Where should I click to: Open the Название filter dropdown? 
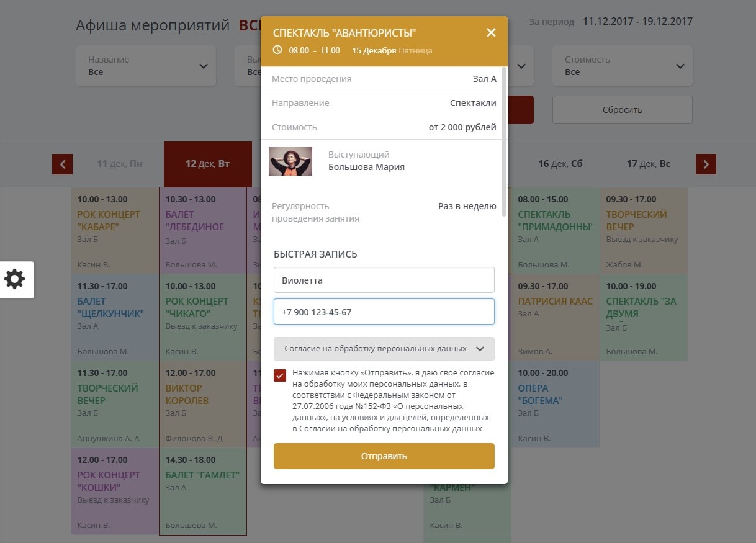(x=146, y=66)
